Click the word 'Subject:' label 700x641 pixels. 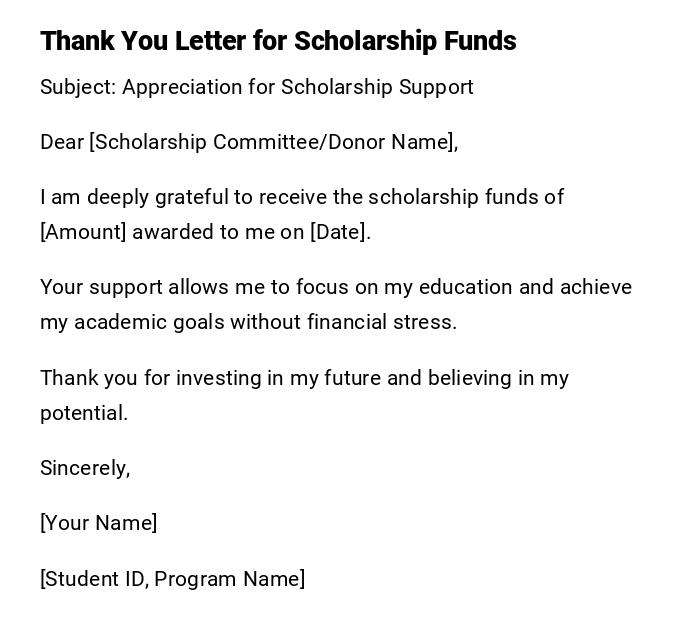click(78, 87)
